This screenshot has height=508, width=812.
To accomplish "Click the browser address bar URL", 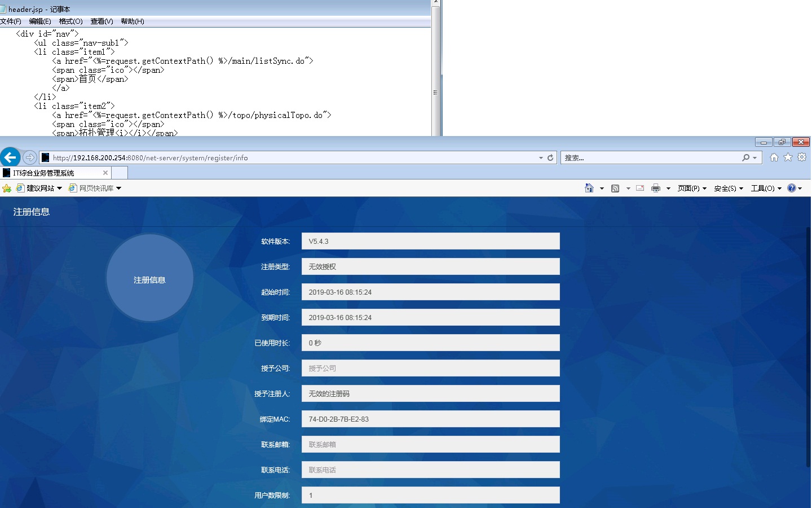I will tap(282, 158).
